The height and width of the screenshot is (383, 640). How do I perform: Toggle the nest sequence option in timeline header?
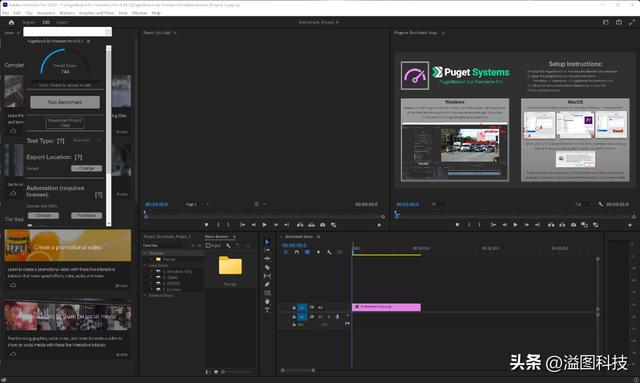(285, 252)
